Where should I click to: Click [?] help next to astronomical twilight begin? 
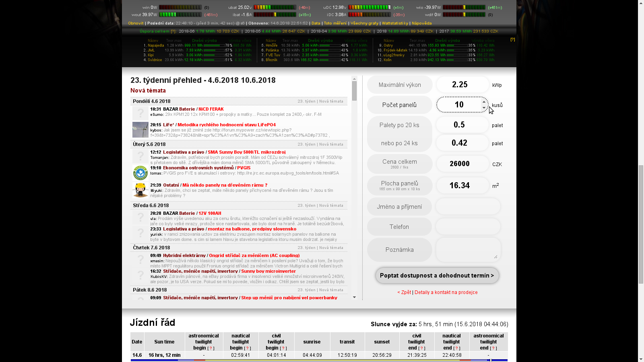pyautogui.click(x=211, y=348)
